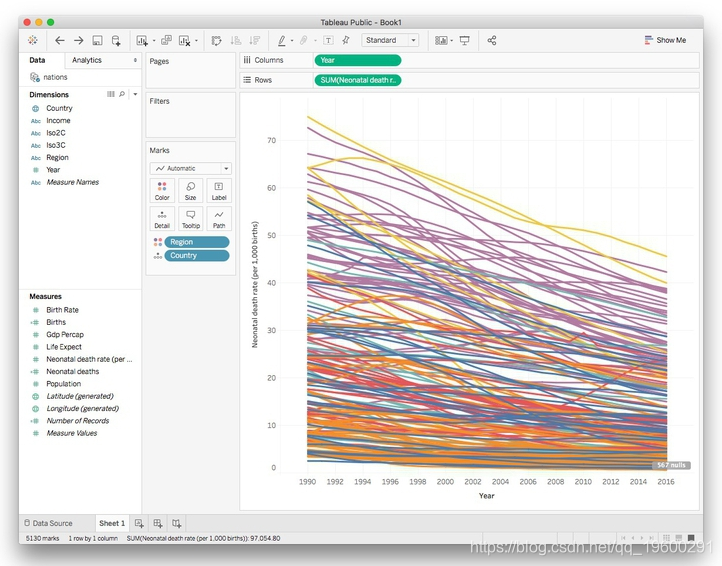Open the Data Source tab

pos(48,523)
